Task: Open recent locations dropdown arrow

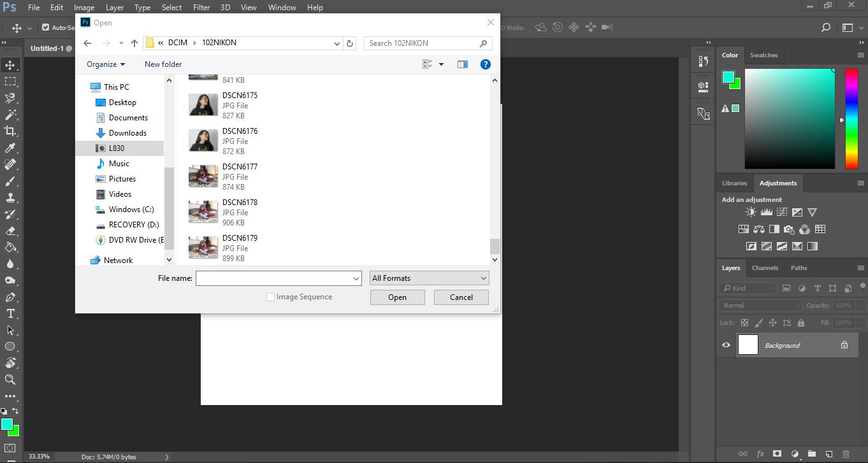Action: point(121,43)
